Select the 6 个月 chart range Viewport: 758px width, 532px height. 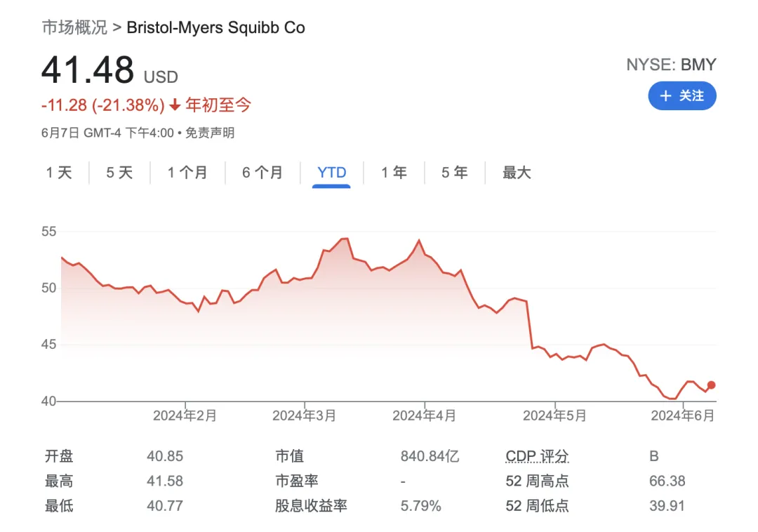point(262,173)
